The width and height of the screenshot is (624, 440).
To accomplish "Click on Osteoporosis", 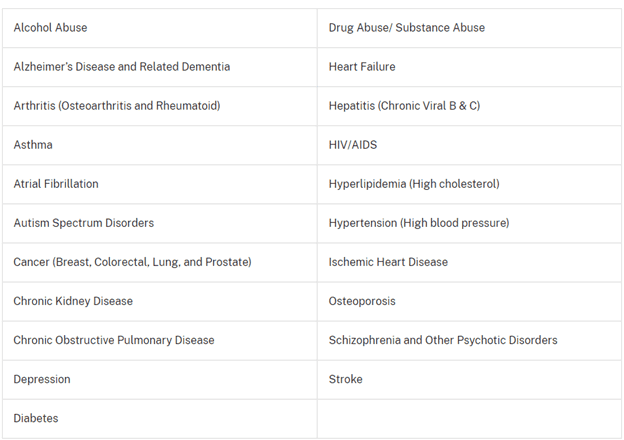I will 362,301.
